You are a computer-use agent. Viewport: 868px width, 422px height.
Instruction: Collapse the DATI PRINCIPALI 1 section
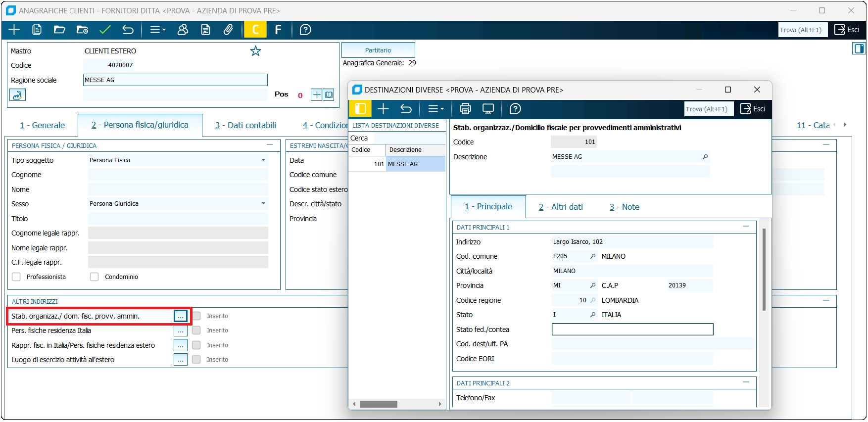(x=746, y=227)
